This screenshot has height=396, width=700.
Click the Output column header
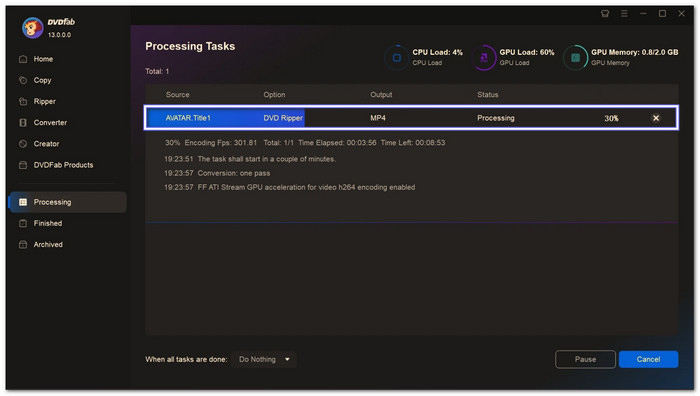click(x=381, y=95)
